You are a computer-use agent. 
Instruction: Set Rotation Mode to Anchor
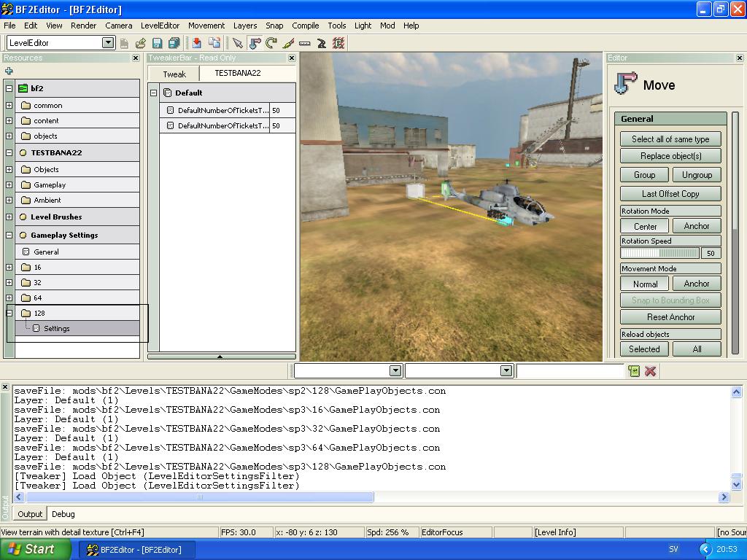coord(697,226)
